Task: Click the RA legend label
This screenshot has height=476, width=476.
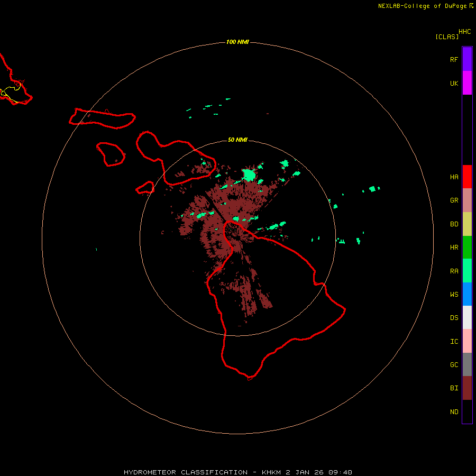Action: (x=454, y=271)
